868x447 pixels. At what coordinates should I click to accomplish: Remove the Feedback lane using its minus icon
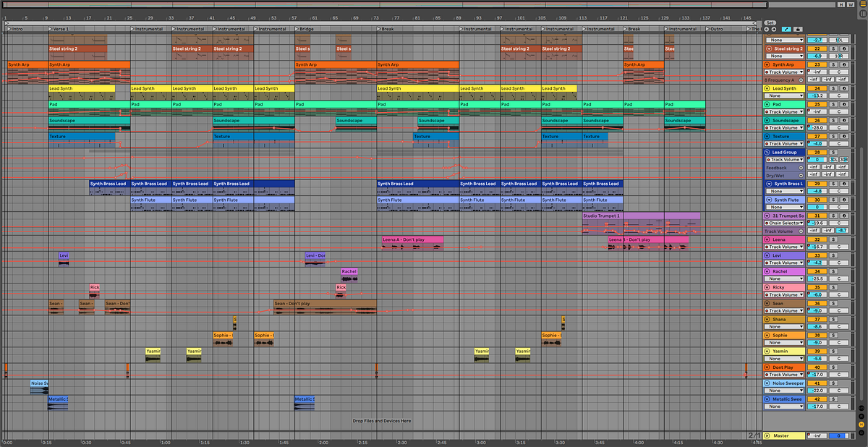801,167
